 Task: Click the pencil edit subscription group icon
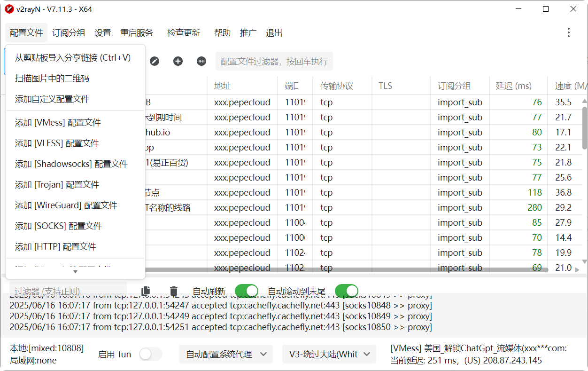[155, 61]
